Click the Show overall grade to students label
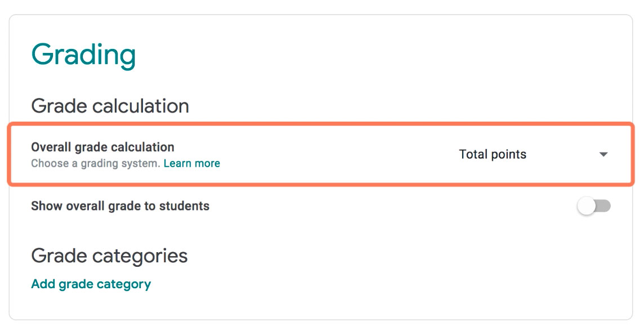Image resolution: width=644 pixels, height=331 pixels. 122,206
